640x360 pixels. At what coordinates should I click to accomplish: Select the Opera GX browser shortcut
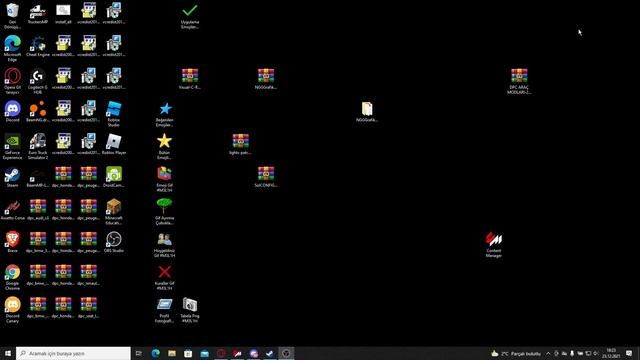12,81
